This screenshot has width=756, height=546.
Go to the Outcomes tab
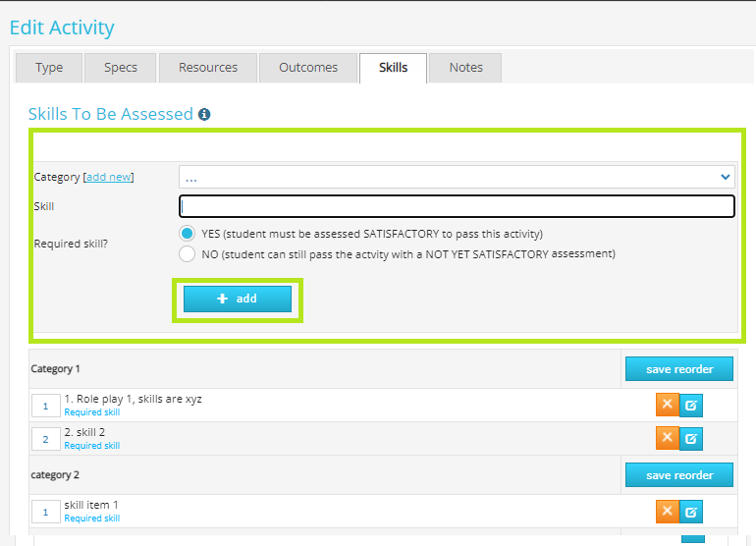[308, 68]
